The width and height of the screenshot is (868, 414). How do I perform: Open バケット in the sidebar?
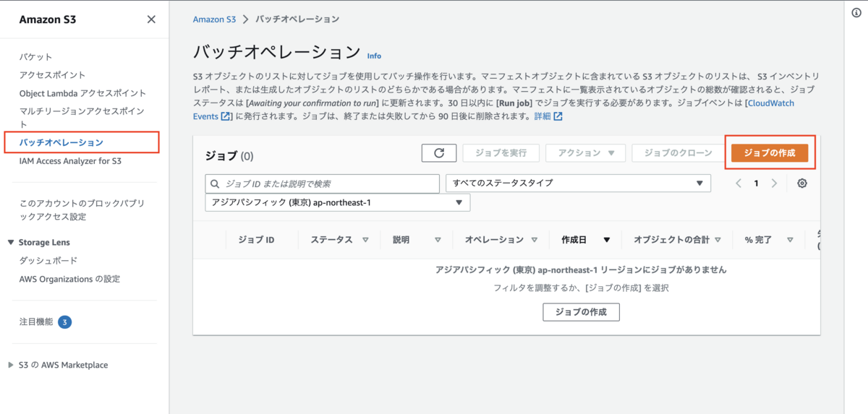click(35, 57)
